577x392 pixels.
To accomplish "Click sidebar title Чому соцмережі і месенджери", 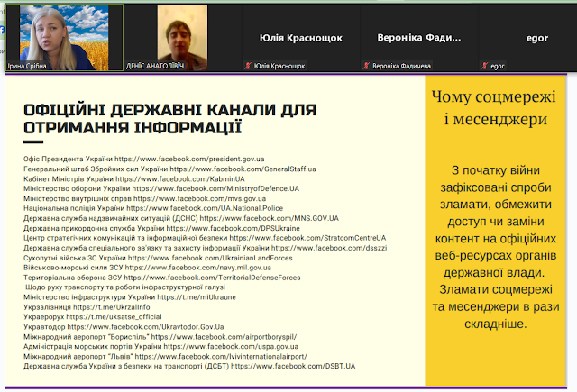I will pyautogui.click(x=494, y=108).
